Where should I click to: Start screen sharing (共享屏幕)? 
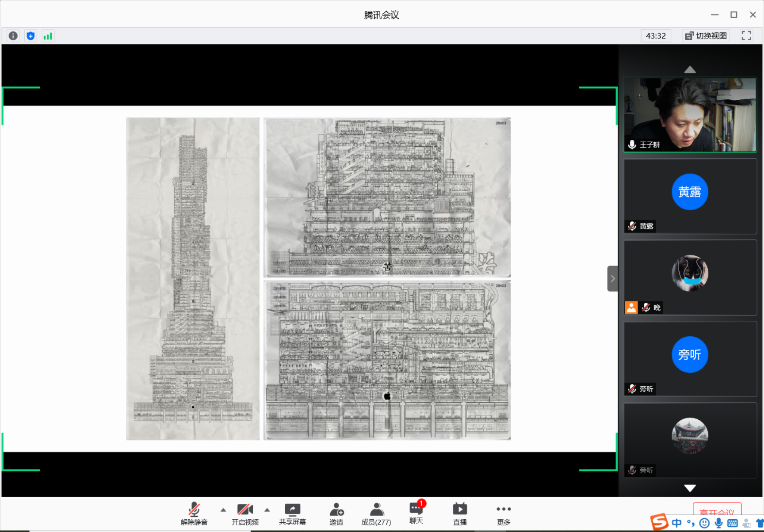click(292, 514)
